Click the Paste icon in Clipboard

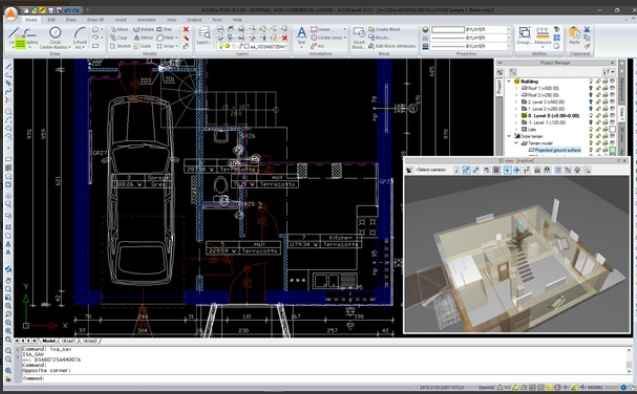point(574,35)
